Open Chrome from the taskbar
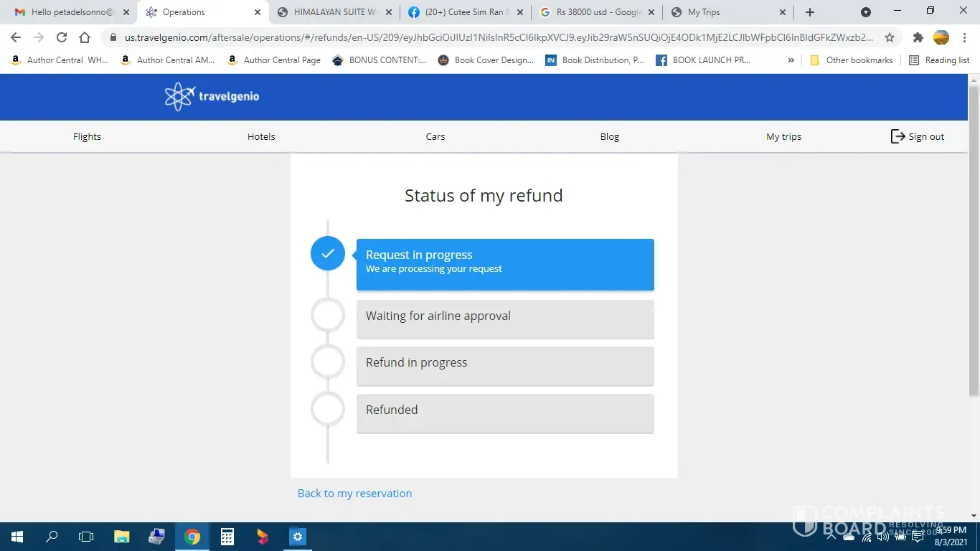This screenshot has width=980, height=551. (x=192, y=537)
